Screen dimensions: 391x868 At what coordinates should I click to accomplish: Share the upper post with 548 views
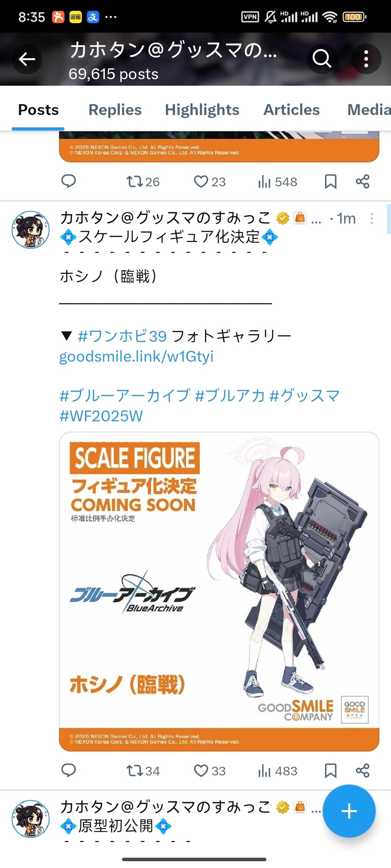click(x=362, y=182)
